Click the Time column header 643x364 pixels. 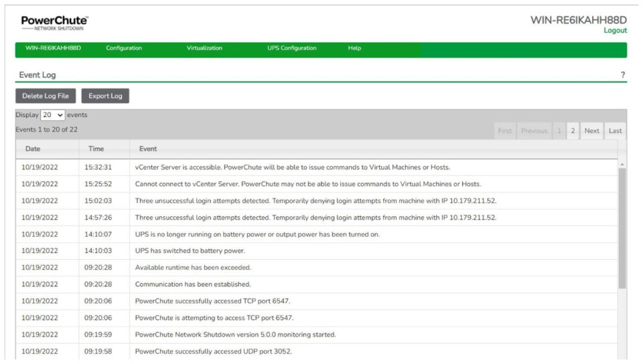click(96, 149)
